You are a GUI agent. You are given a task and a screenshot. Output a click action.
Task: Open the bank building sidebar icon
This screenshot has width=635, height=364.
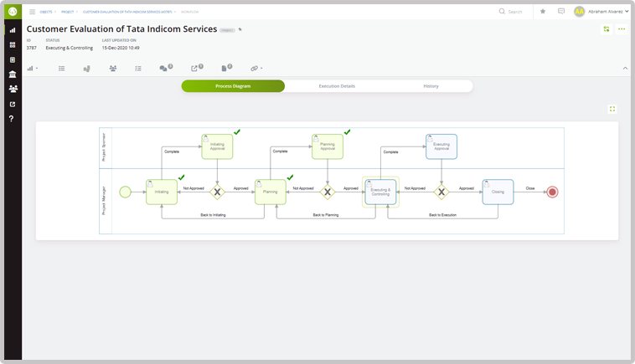13,74
